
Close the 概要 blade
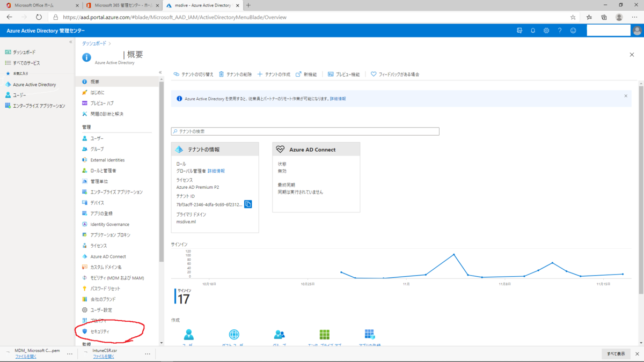coord(632,55)
